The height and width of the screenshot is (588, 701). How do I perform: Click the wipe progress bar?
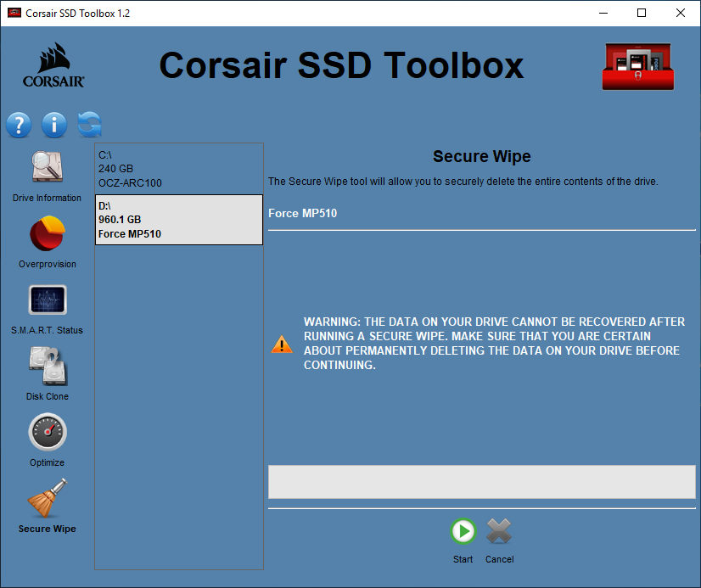(481, 481)
